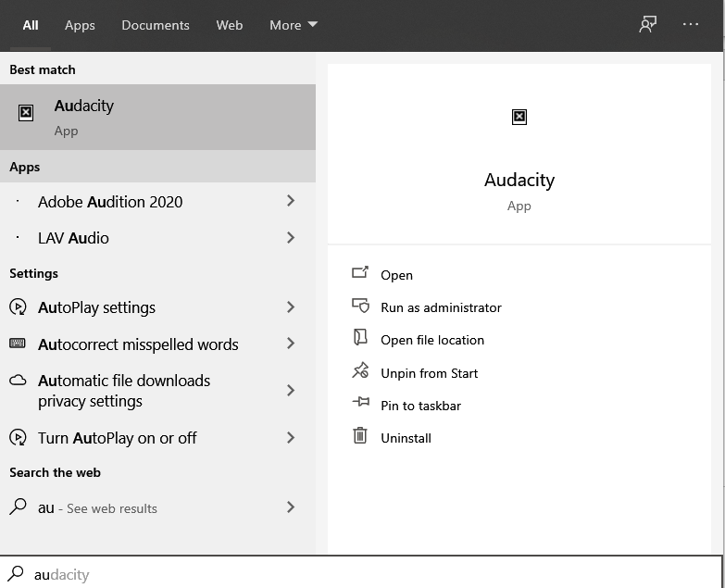
Task: Click the search box containing audacity
Action: pos(361,574)
